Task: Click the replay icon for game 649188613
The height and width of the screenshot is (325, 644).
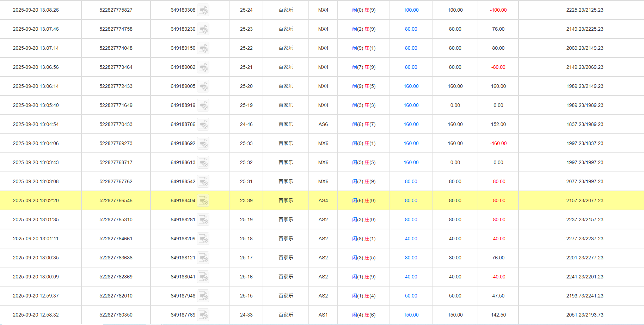Action: (x=203, y=162)
